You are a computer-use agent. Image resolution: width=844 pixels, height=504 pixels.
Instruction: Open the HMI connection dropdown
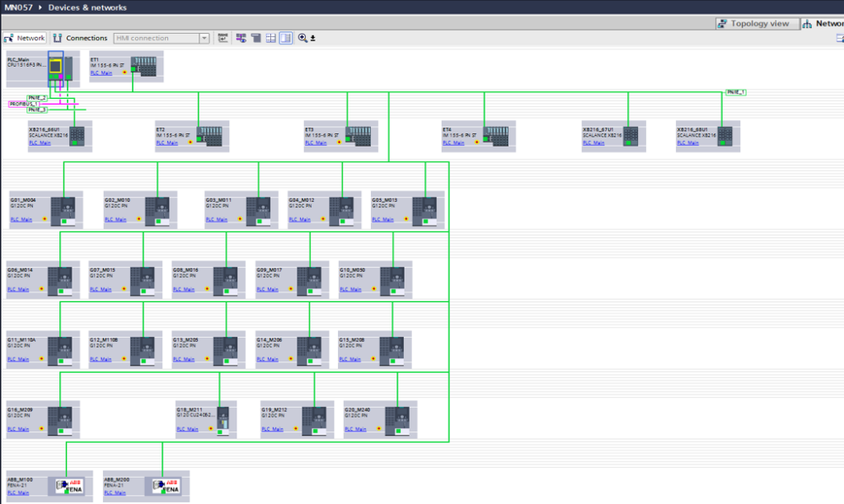(x=204, y=38)
